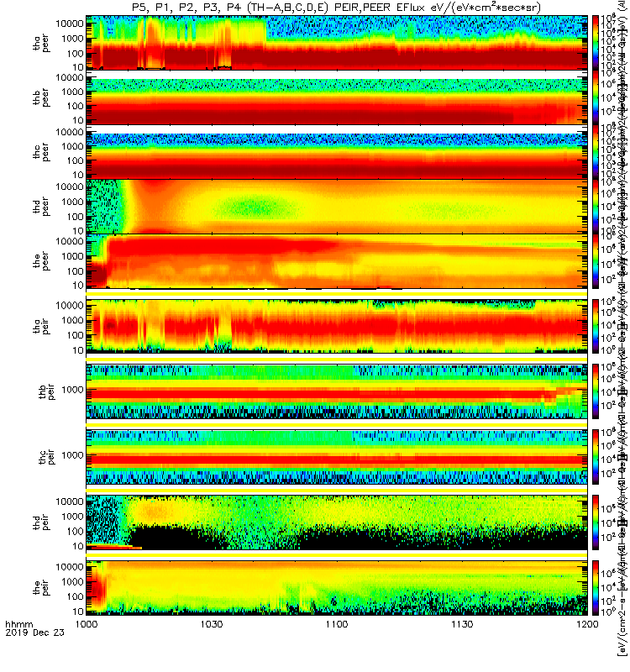Select the color bar beside thd peer panel
The width and height of the screenshot is (630, 672).
click(596, 207)
